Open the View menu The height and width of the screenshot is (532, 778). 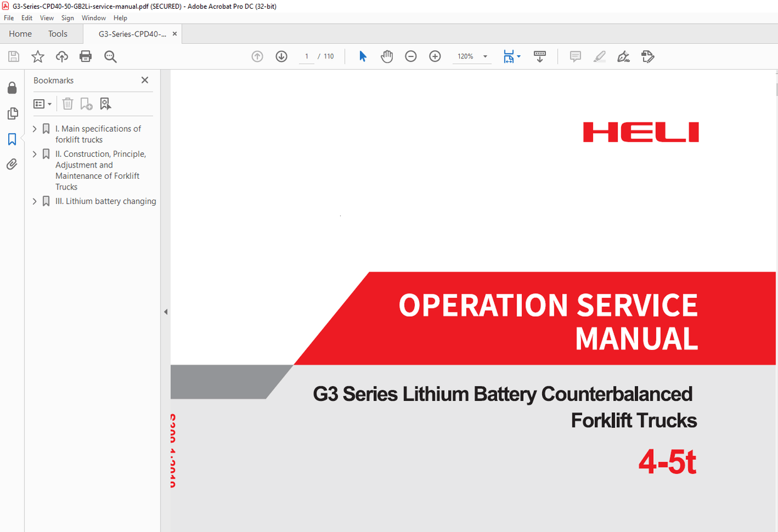click(x=46, y=18)
